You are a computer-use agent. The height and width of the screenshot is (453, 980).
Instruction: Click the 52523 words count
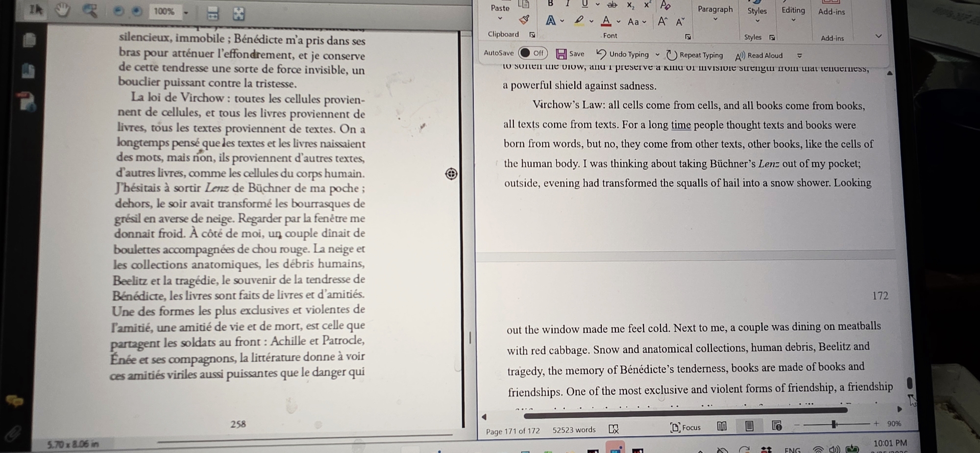click(574, 430)
